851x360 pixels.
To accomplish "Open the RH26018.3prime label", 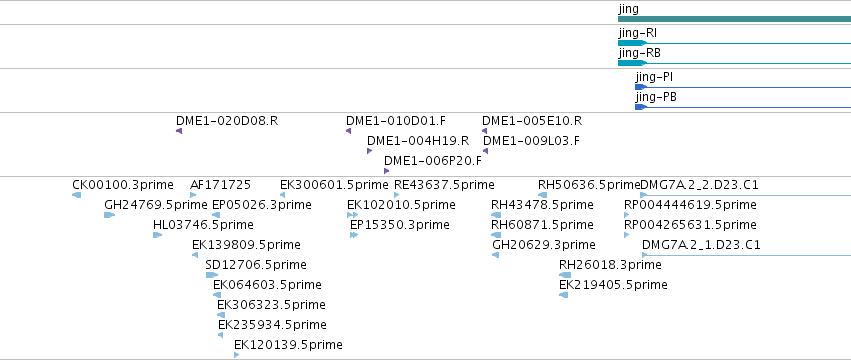I will coord(610,265).
